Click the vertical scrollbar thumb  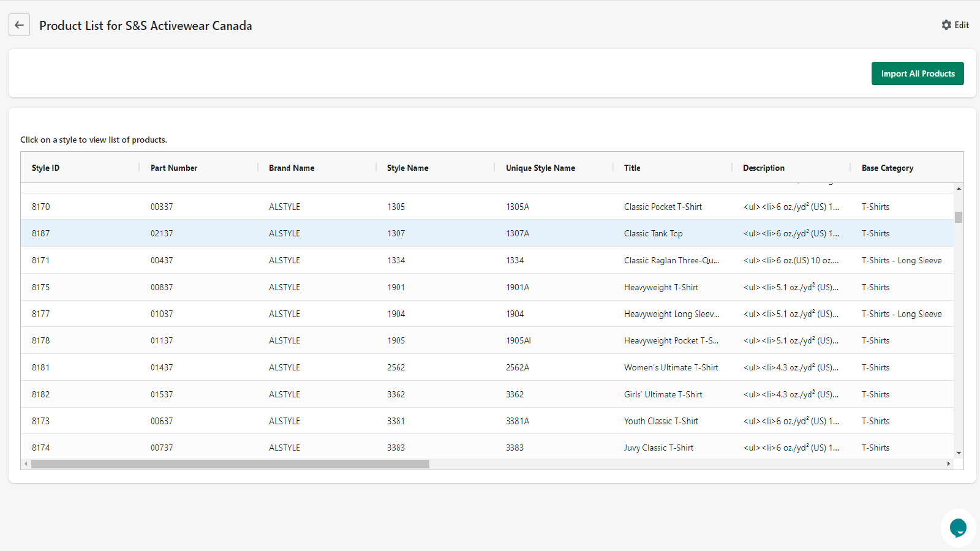coord(959,217)
